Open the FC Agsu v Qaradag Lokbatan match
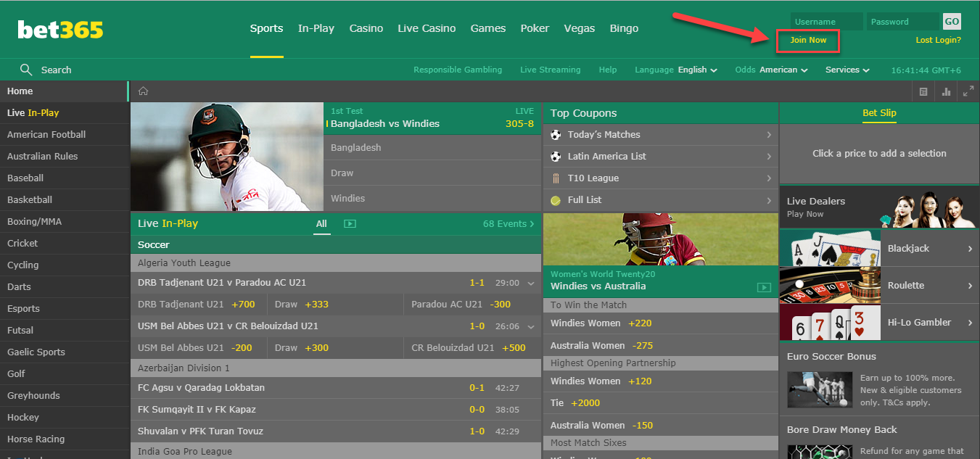Screen dimensions: 980x459 point(336,388)
